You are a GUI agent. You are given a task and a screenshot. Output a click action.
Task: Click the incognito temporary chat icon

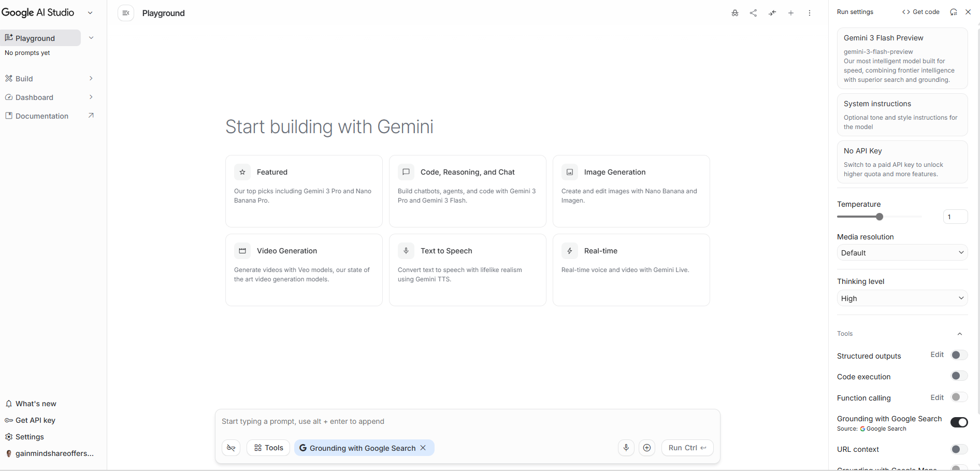pos(734,13)
